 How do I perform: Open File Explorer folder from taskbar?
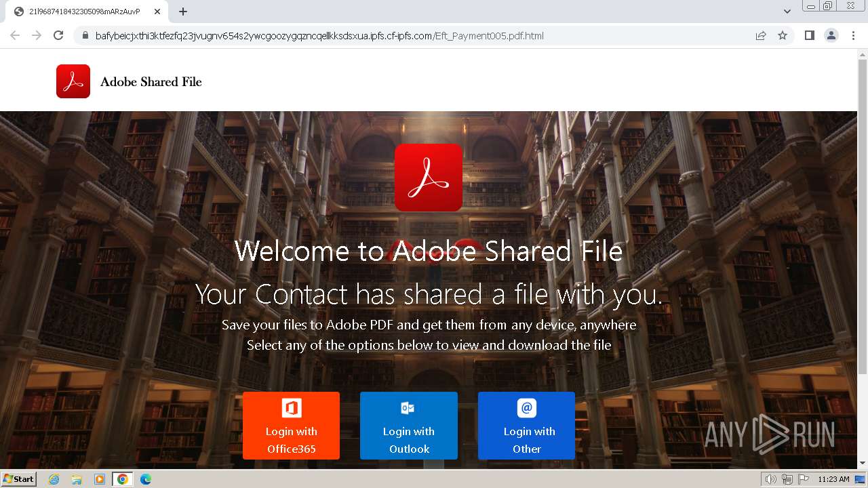click(x=77, y=479)
